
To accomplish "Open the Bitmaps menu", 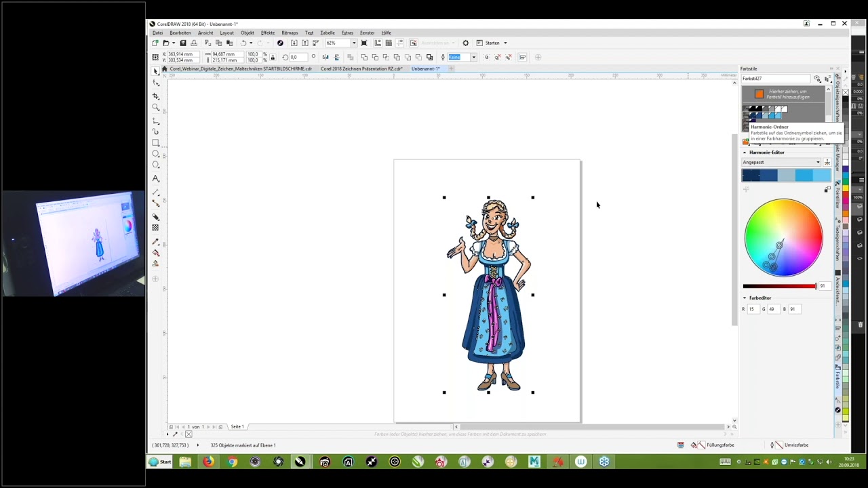I will point(290,33).
